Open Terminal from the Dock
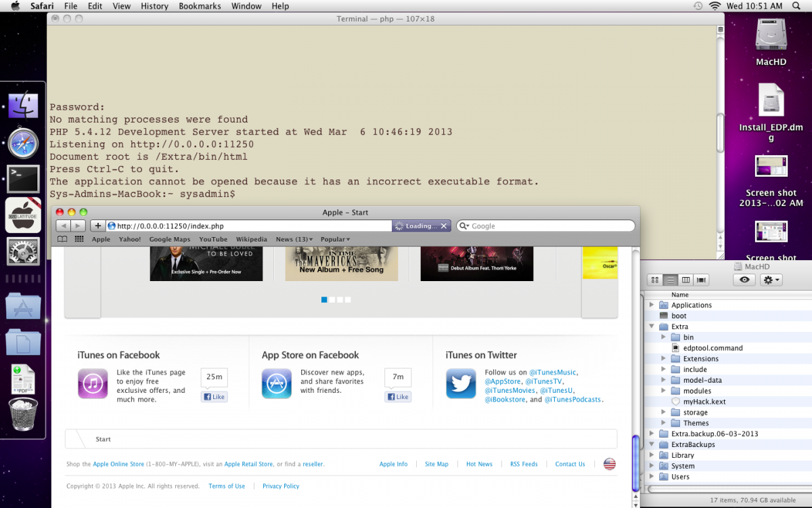 23,179
